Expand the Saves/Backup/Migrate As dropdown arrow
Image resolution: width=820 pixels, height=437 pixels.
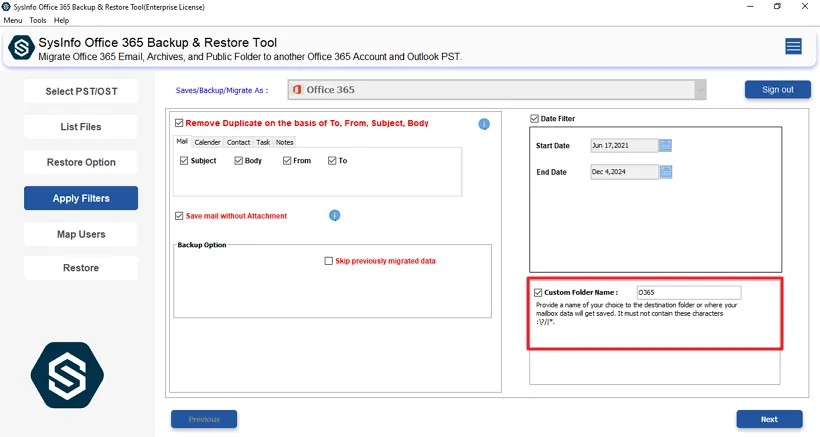coord(700,90)
